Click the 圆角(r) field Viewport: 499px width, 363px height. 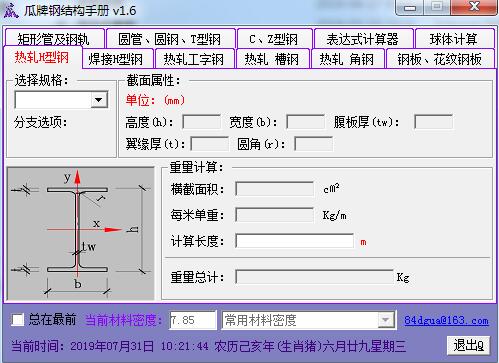[313, 144]
